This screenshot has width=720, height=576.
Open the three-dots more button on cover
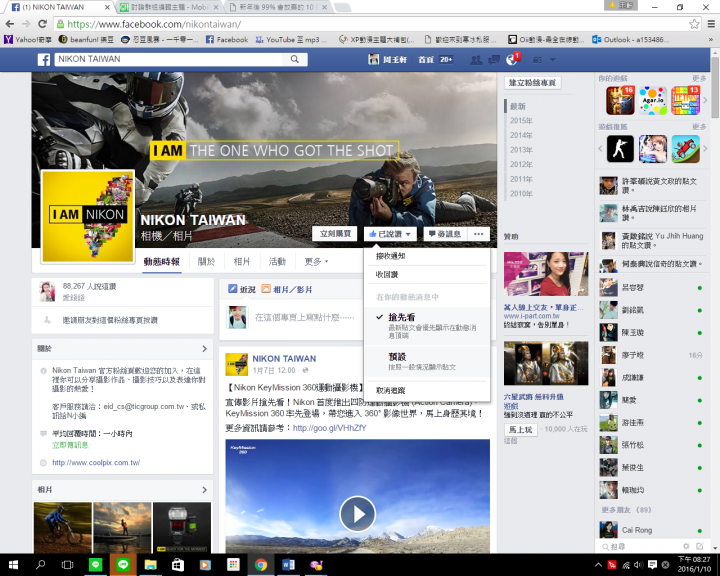(478, 234)
